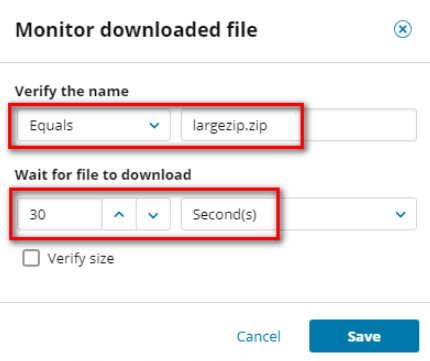This screenshot has height=361, width=430.
Task: Expand the Equals comparison chevron
Action: coord(154,125)
